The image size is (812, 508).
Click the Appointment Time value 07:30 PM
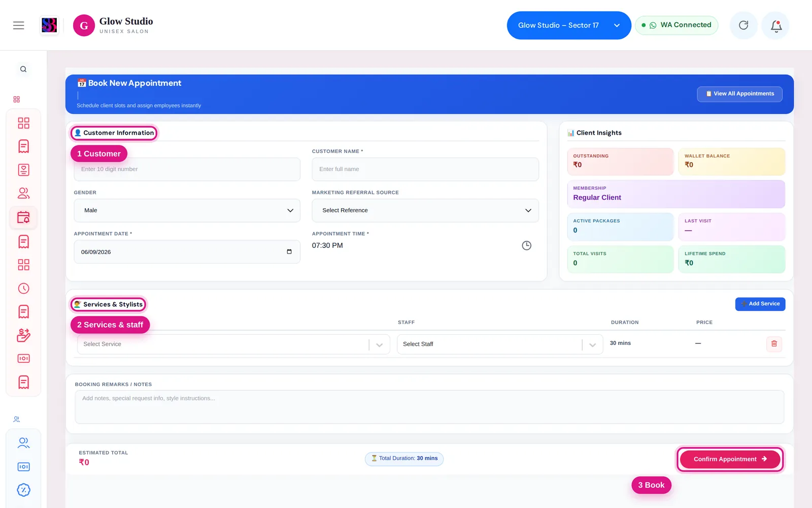(x=327, y=245)
